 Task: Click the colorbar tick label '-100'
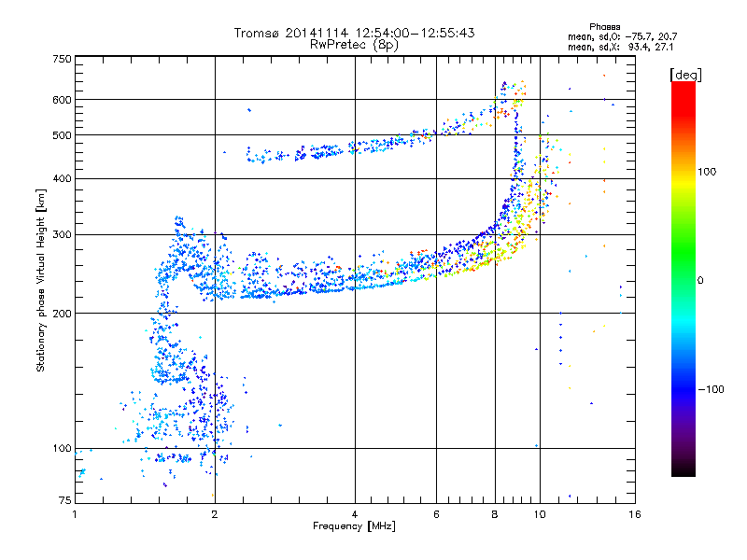711,389
